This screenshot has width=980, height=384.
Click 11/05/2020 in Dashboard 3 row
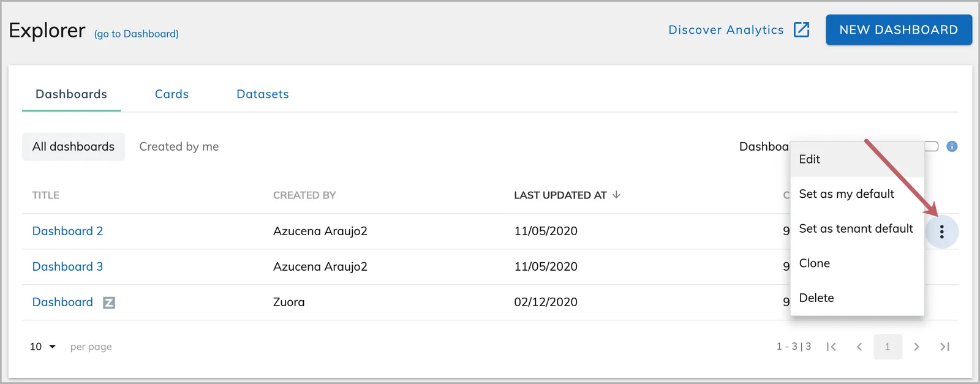(x=546, y=267)
